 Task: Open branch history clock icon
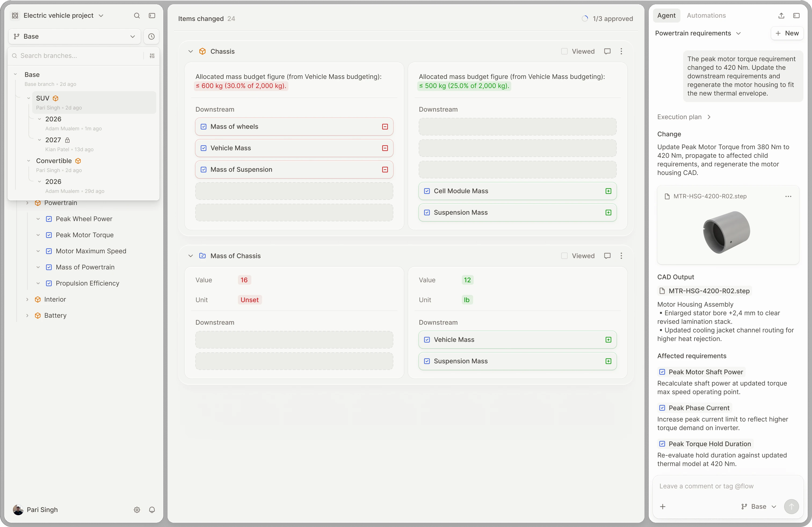click(151, 36)
